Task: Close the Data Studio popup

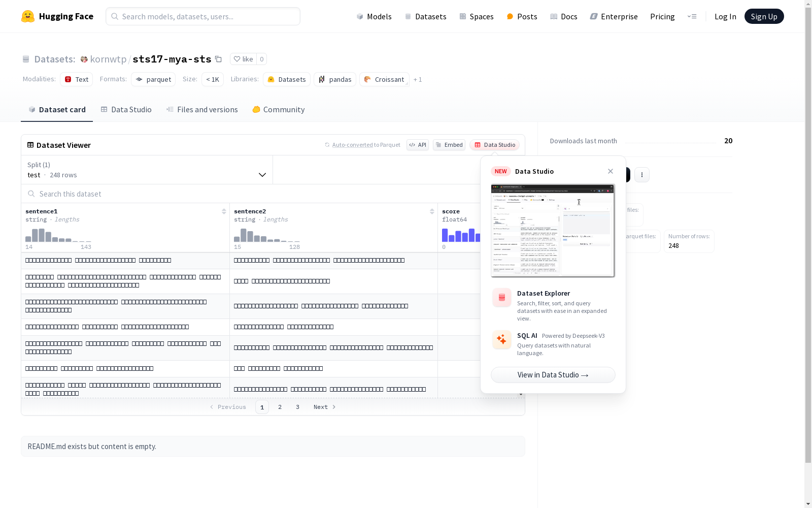Action: click(611, 171)
